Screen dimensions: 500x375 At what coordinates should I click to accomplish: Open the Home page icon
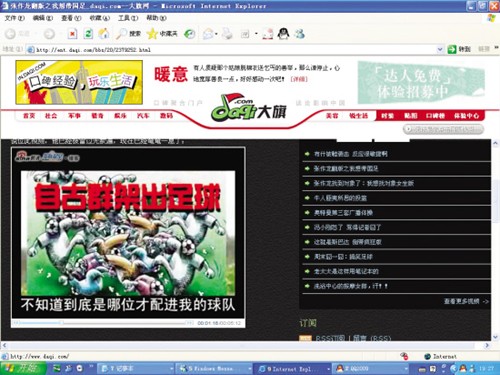[x=104, y=33]
